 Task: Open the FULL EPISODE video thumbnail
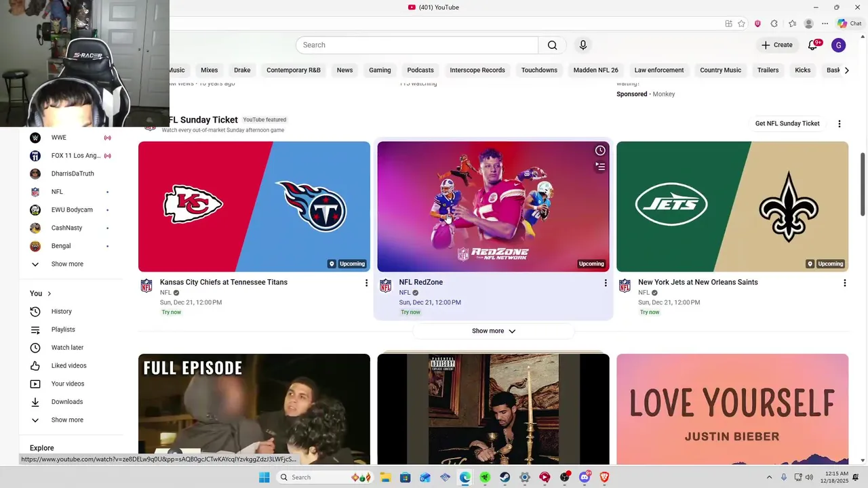(254, 409)
